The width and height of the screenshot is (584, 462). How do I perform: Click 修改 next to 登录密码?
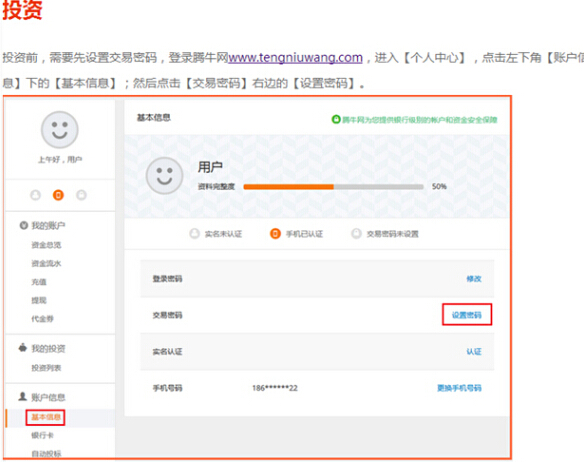[474, 279]
